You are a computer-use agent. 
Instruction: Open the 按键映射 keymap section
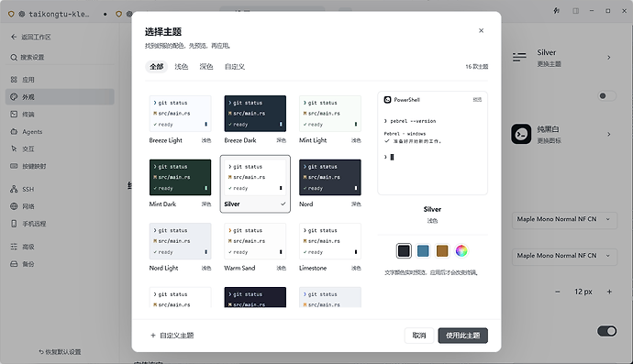[x=60, y=166]
